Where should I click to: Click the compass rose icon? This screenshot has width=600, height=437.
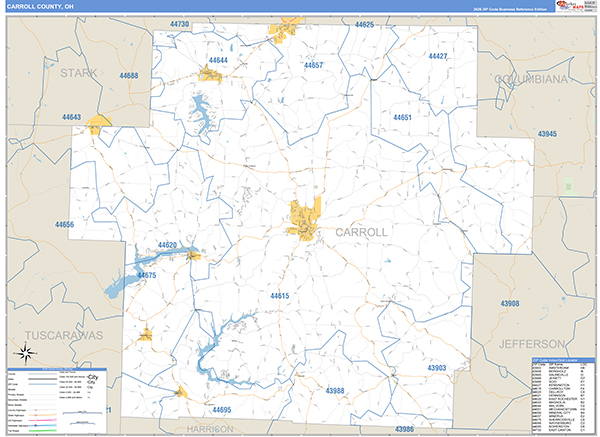pyautogui.click(x=25, y=354)
